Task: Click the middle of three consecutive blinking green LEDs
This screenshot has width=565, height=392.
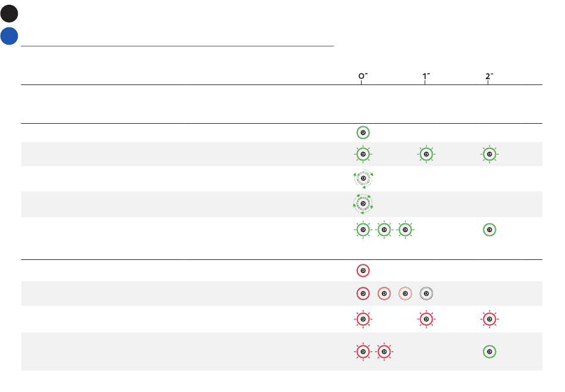Action: point(384,230)
